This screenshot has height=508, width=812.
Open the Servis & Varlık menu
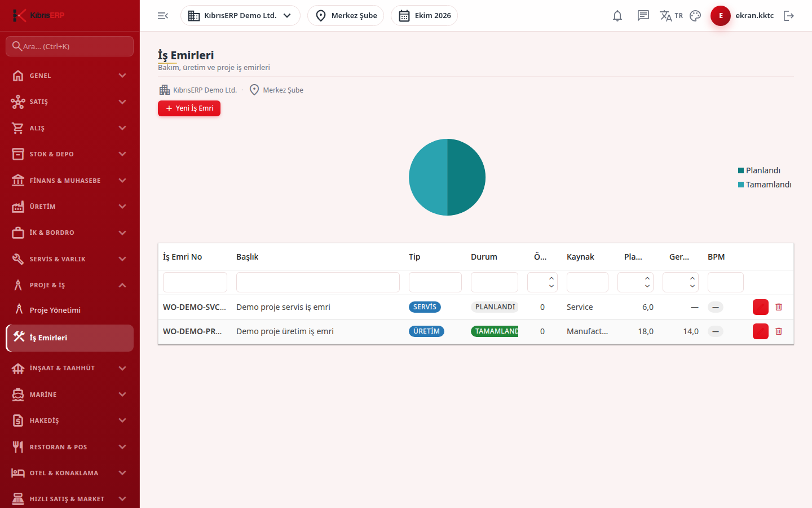(x=70, y=259)
